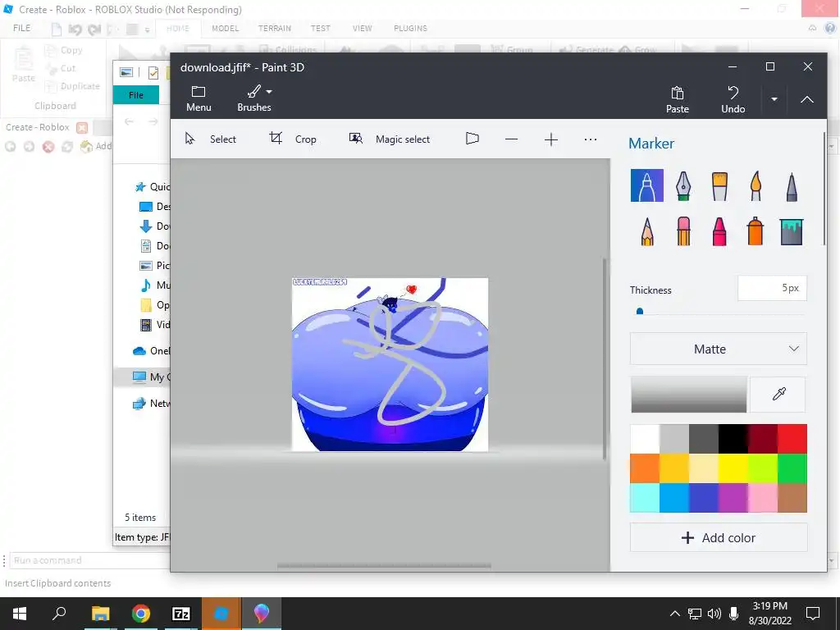Close the Create - Roblox tab
Image resolution: width=840 pixels, height=630 pixels.
pos(82,127)
